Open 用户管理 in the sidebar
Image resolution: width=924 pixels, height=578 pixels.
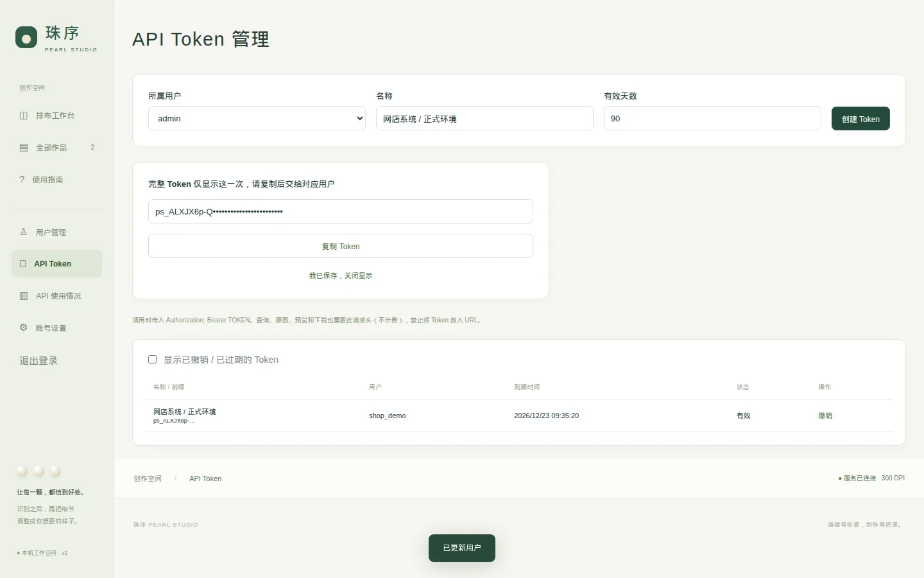point(56,232)
